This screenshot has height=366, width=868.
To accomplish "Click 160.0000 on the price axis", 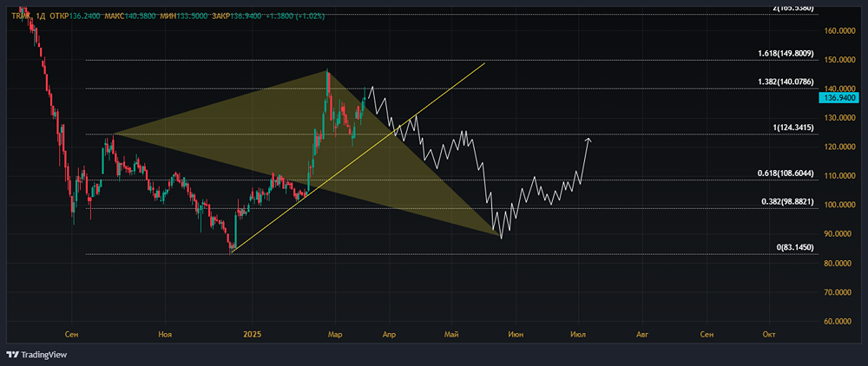I will [x=839, y=31].
